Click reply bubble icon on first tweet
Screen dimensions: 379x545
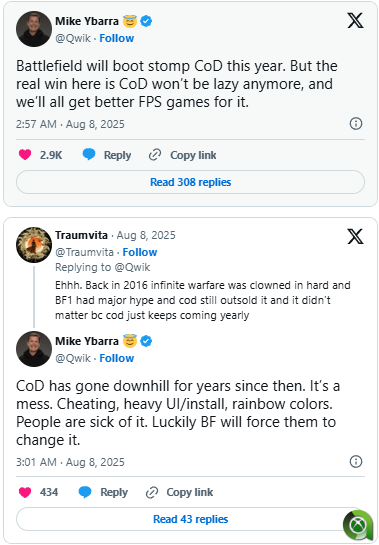click(x=89, y=154)
